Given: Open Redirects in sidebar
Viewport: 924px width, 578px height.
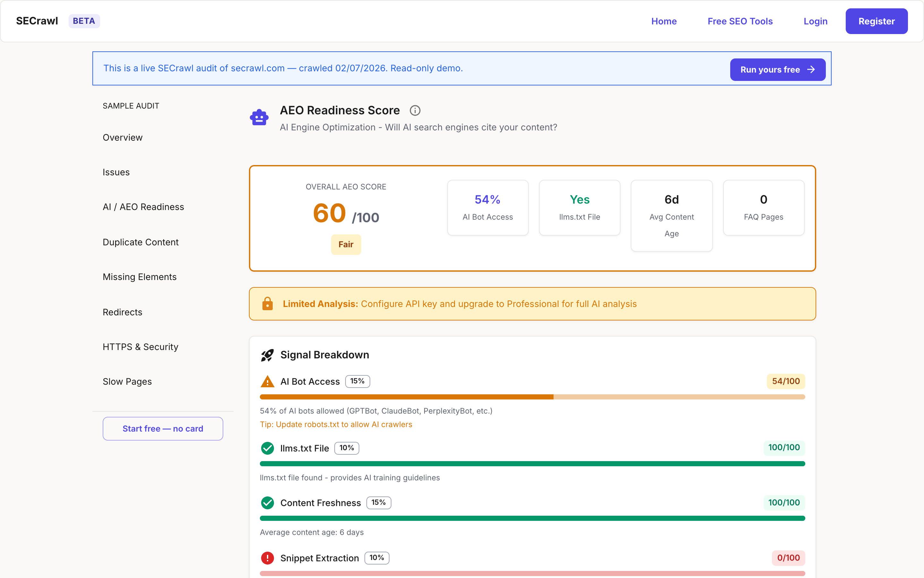Looking at the screenshot, I should (122, 312).
